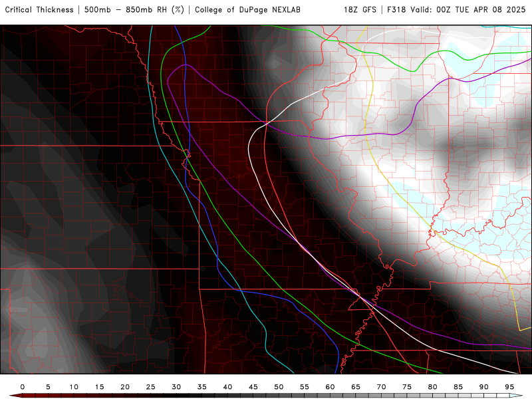Click the "College of DuPage NEXLAB" text
Viewport: 532px width, 399px height.
click(247, 10)
